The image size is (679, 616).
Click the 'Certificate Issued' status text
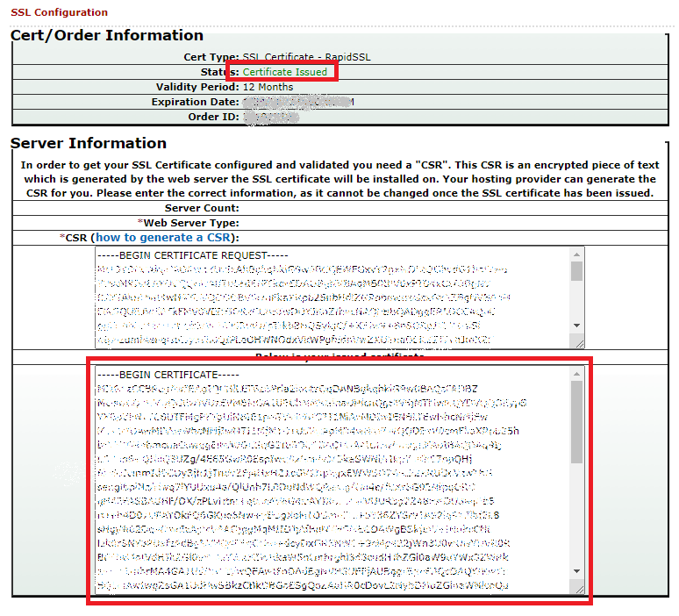pyautogui.click(x=285, y=72)
